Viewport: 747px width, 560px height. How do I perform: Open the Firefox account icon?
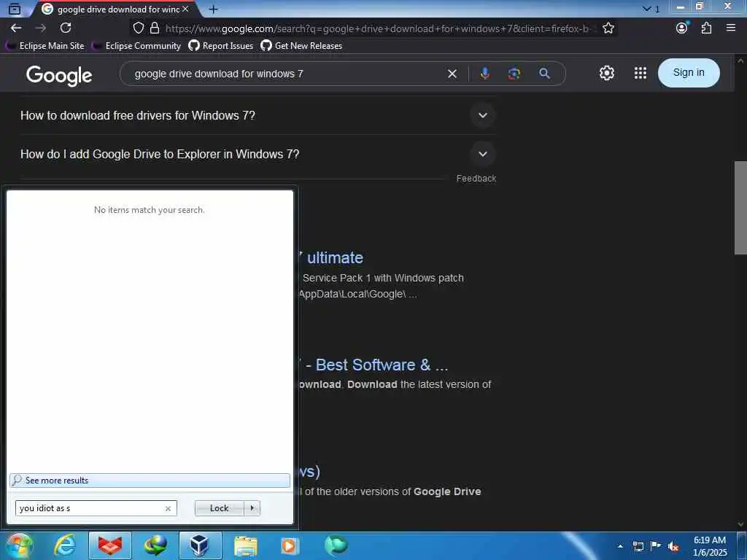click(682, 28)
